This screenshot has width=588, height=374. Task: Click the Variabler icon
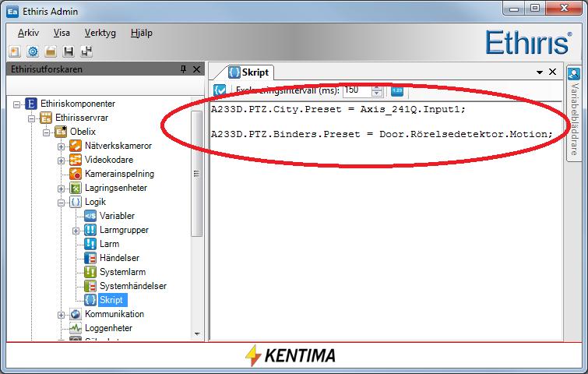pyautogui.click(x=90, y=216)
